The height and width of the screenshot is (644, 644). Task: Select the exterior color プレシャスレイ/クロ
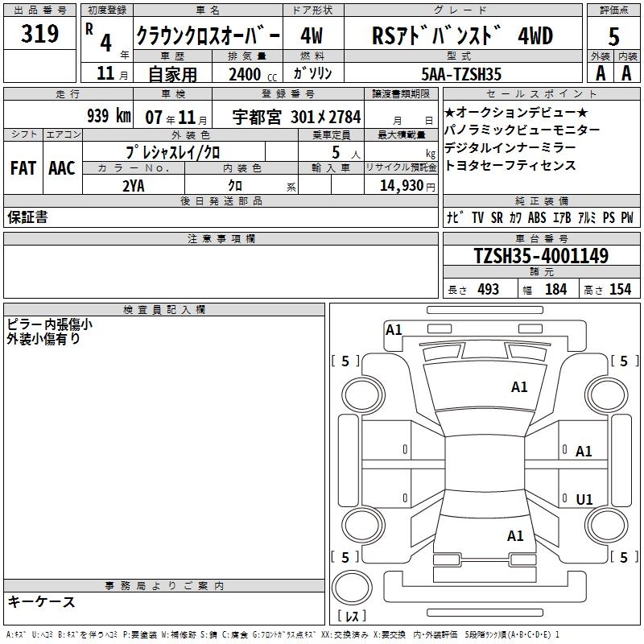click(x=173, y=152)
